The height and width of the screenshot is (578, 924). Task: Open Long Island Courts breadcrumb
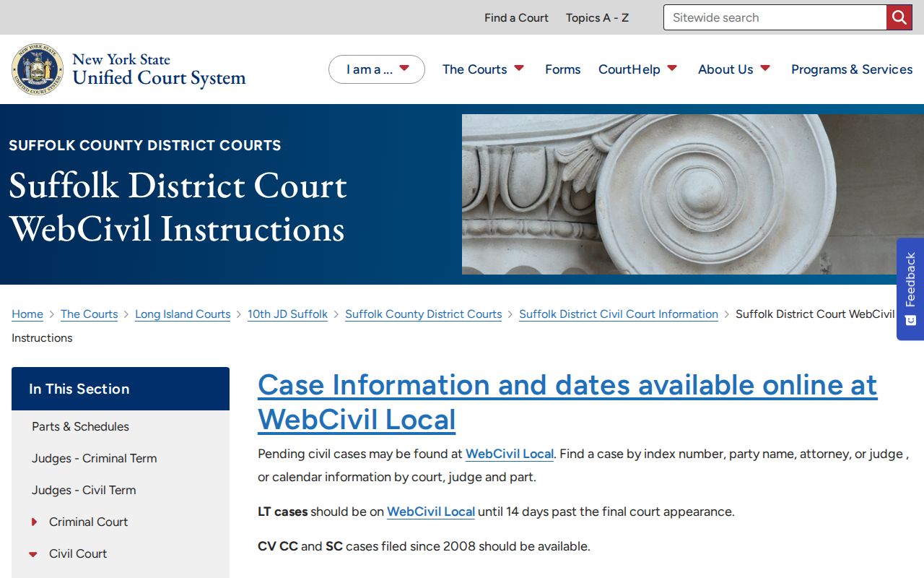point(183,314)
